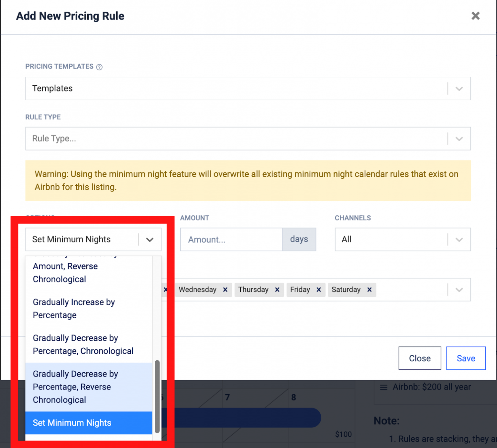Open the Channels dropdown showing All
The width and height of the screenshot is (497, 448).
coord(459,239)
